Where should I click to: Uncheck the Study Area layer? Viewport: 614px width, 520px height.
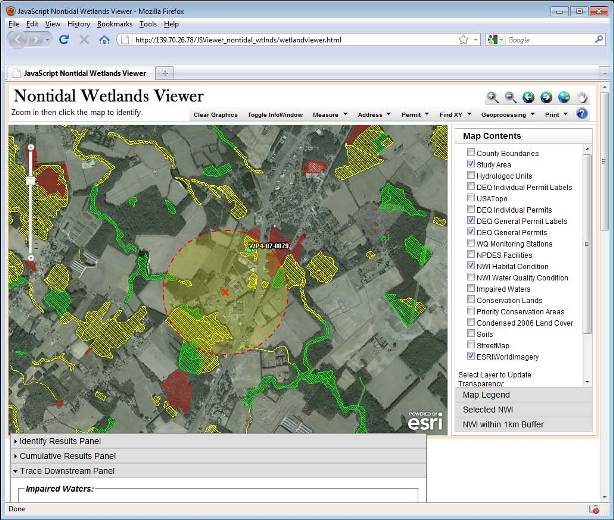(x=471, y=164)
